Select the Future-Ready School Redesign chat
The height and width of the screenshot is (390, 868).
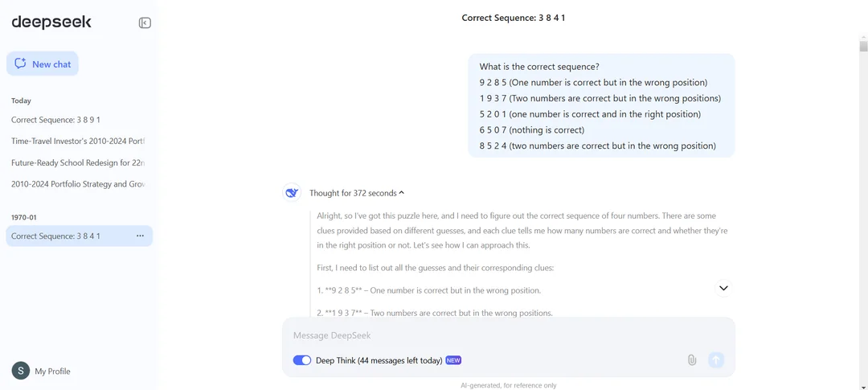pyautogui.click(x=77, y=162)
